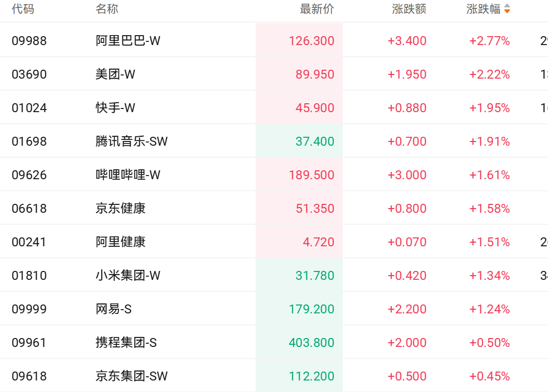Click the sort arrow icon beside 涨跌幅
Image resolution: width=548 pixels, height=392 pixels.
point(507,9)
